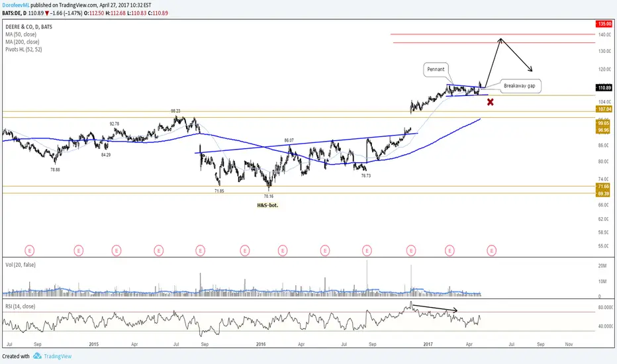Select the 76.73 pivot low label
The height and width of the screenshot is (364, 617).
pyautogui.click(x=366, y=176)
